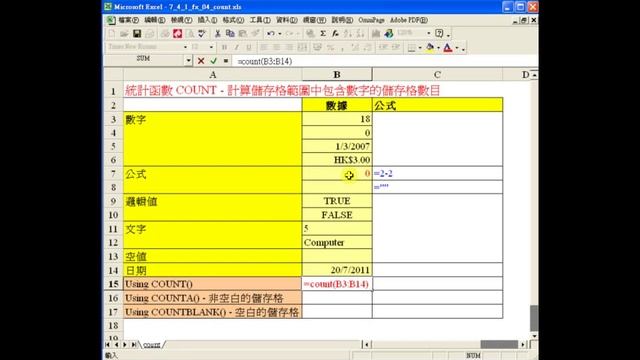This screenshot has height=360, width=640.
Task: Click the Using COUNTA() label cell
Action: click(212, 298)
